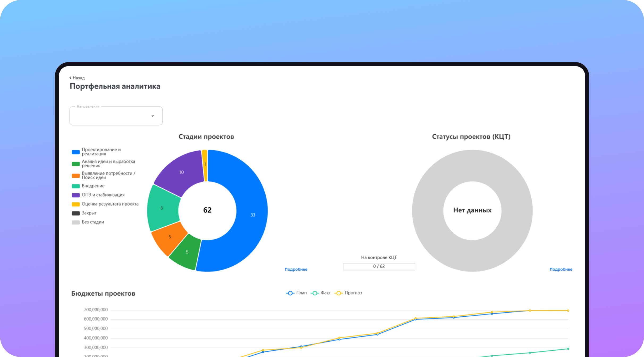Click the blue 33 donut segment
Screen dimensions: 644x357
click(252, 215)
